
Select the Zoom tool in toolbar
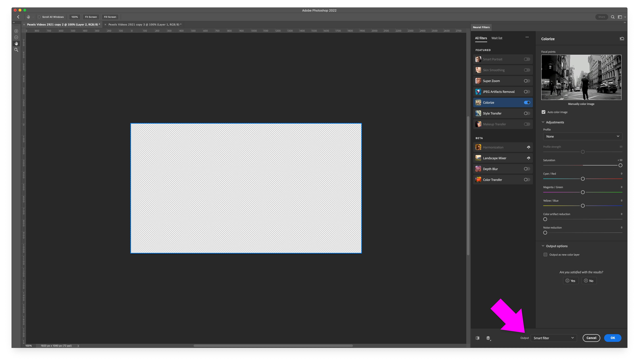(16, 50)
